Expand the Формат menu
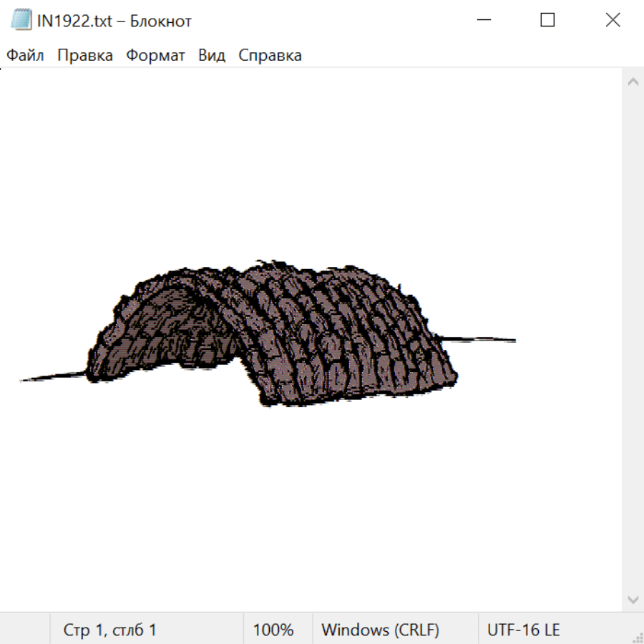The image size is (644, 644). [x=155, y=56]
